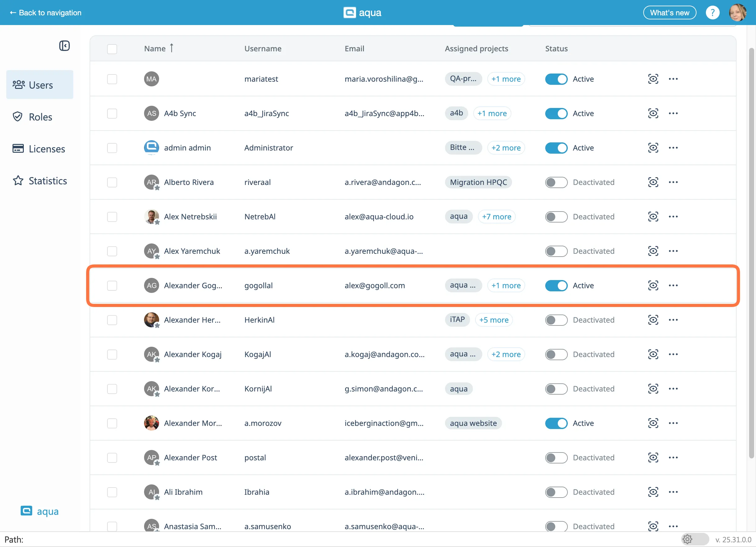Viewport: 756px width, 547px height.
Task: Click view icon for Alexander Gogoll row
Action: click(x=653, y=285)
